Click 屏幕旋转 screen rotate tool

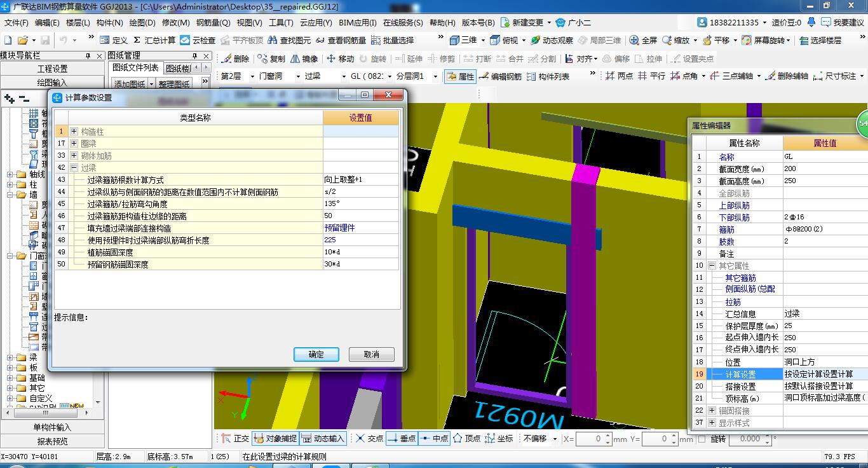766,40
